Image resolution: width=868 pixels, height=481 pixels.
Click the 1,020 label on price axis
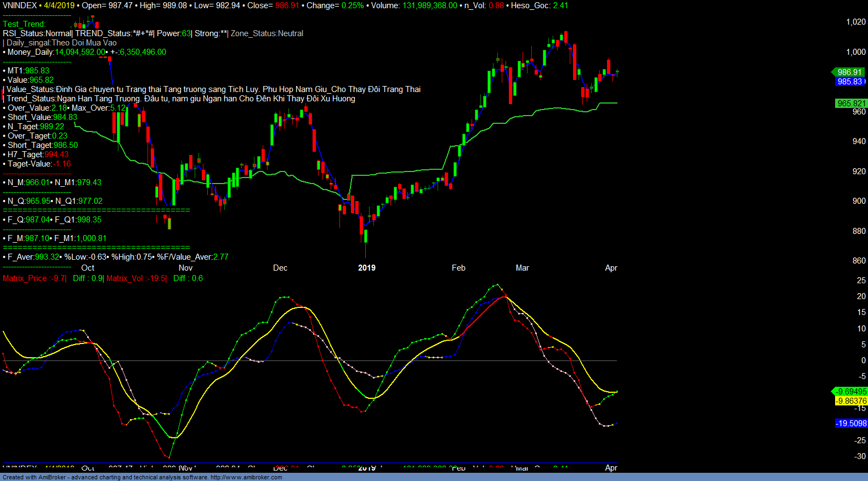[856, 22]
